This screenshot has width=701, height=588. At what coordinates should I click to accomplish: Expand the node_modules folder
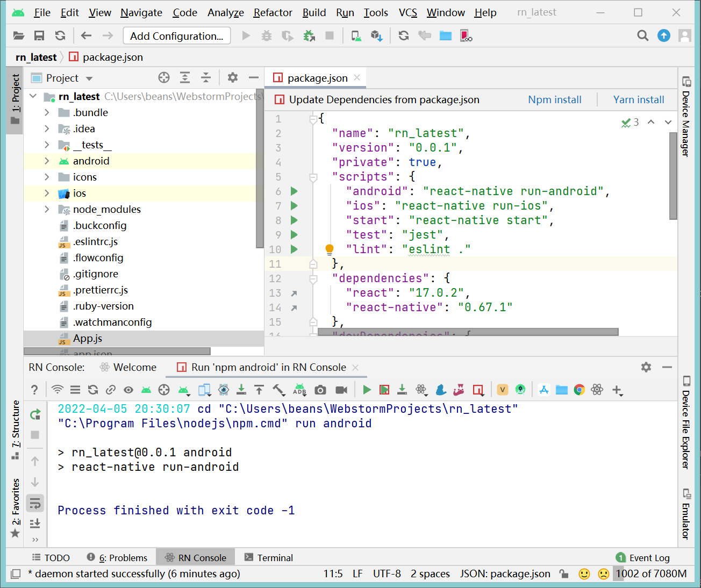(47, 209)
